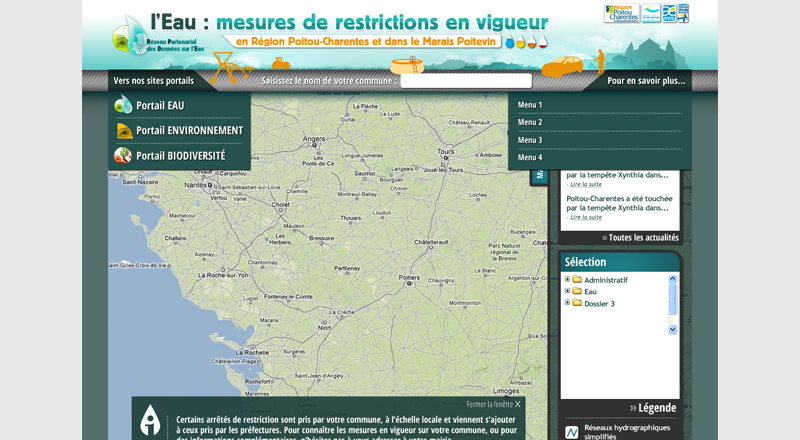Open the Pour en savoir plus menu
This screenshot has width=800, height=440.
pyautogui.click(x=646, y=81)
